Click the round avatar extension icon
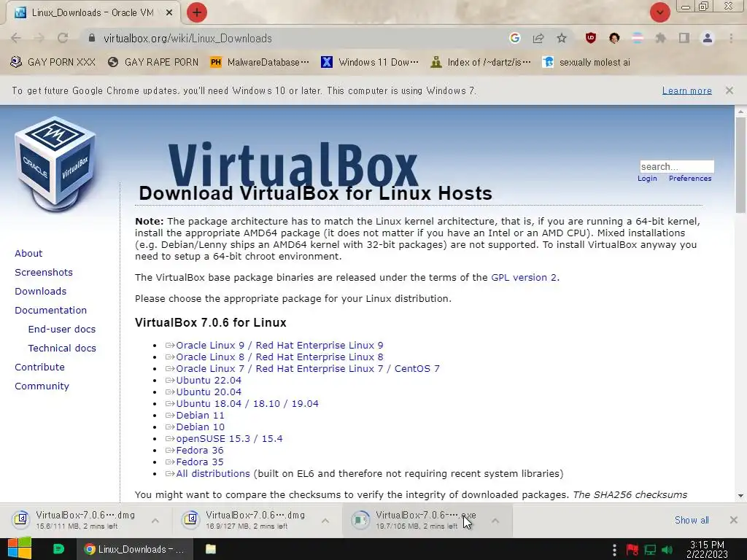The width and height of the screenshot is (747, 560). tap(614, 38)
